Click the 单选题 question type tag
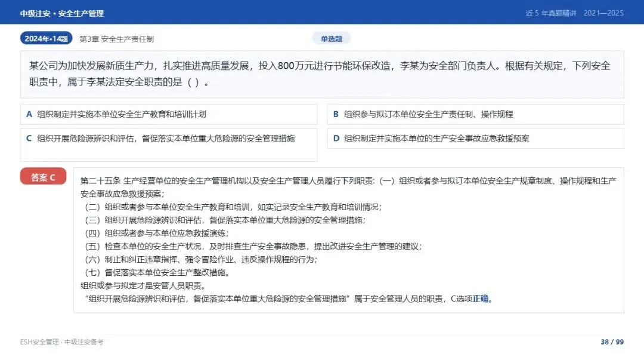 [332, 39]
